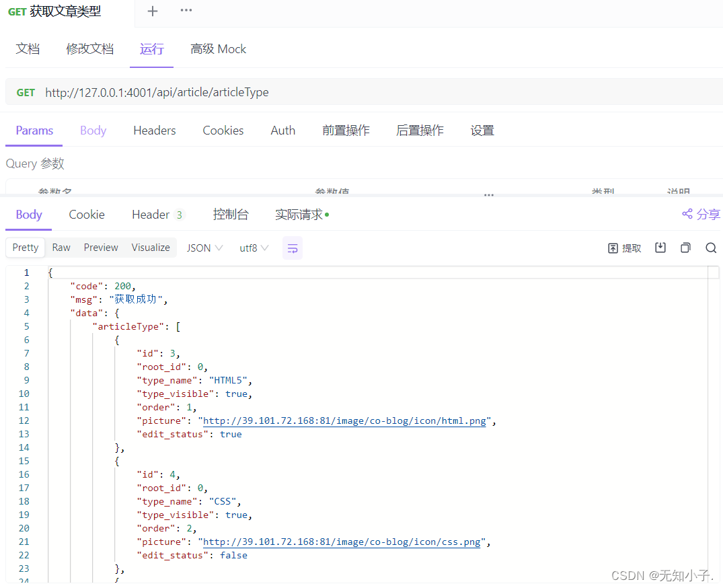Toggle word wrap icon in response toolbar
This screenshot has width=723, height=588.
click(293, 248)
